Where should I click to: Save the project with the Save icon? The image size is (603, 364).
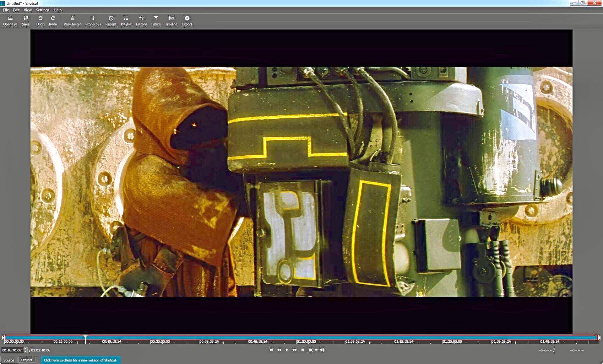(x=26, y=21)
